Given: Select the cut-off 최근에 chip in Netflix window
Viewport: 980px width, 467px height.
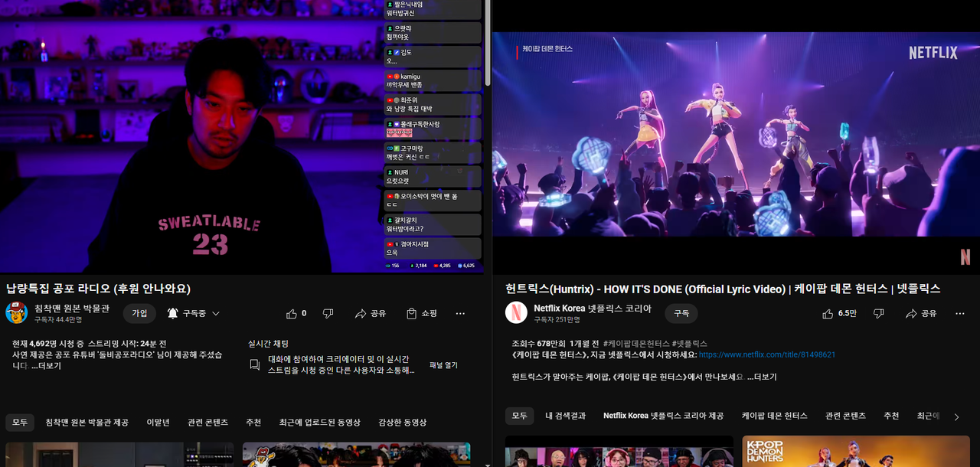Looking at the screenshot, I should click(928, 416).
